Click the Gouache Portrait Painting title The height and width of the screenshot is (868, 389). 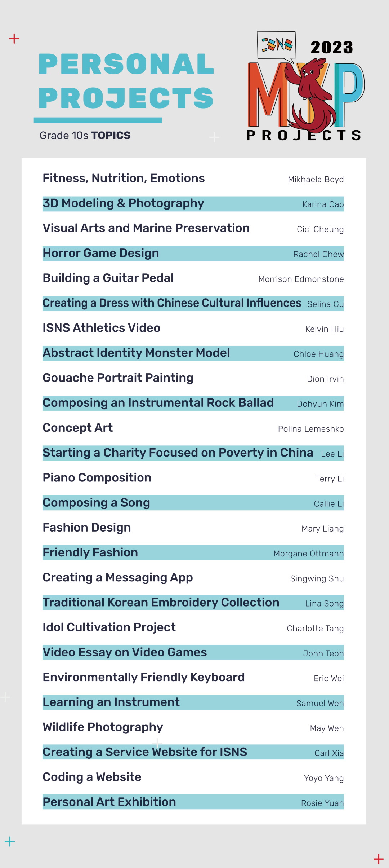(118, 378)
